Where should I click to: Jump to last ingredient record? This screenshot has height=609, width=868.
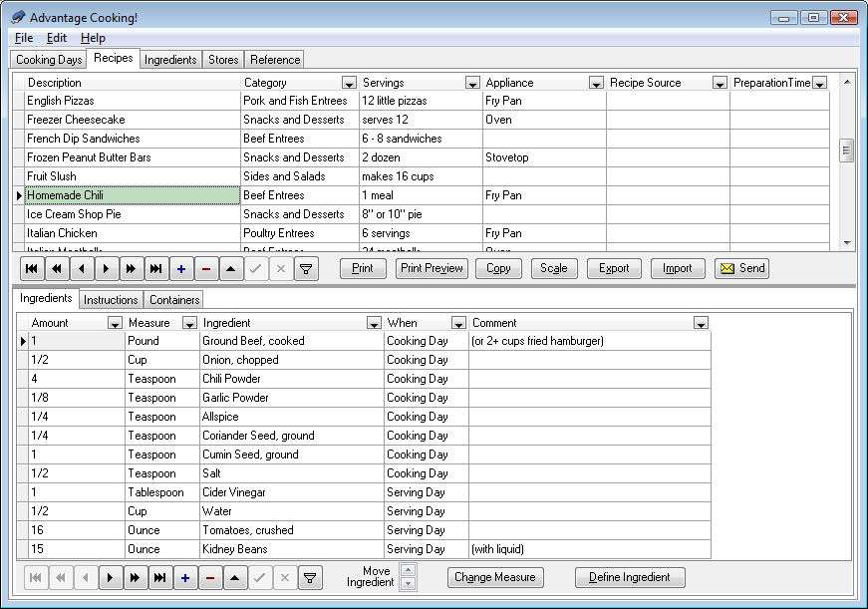156,577
